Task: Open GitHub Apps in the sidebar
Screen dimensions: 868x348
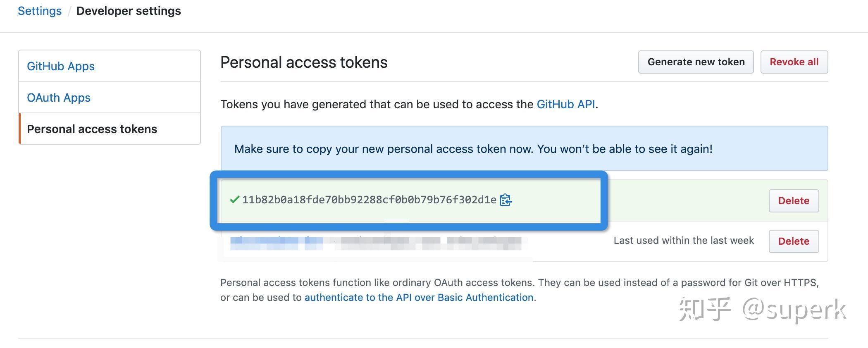Action: coord(61,66)
